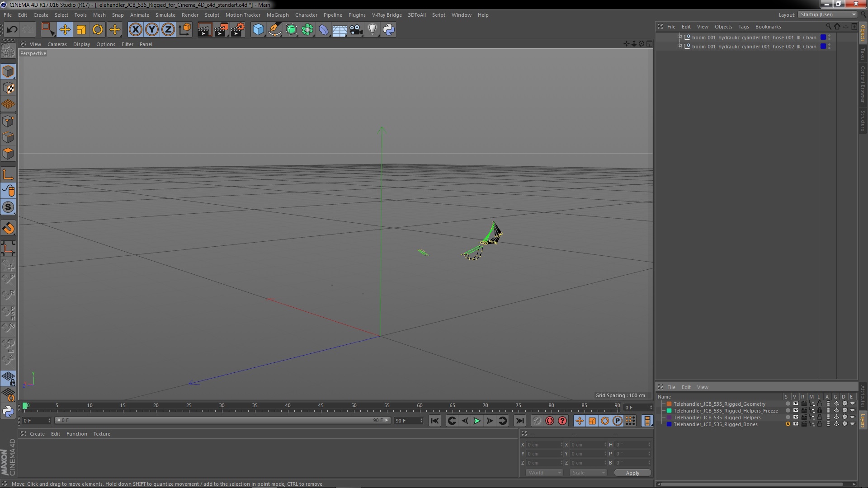This screenshot has width=868, height=488.
Task: Toggle Autokeying button
Action: click(550, 421)
